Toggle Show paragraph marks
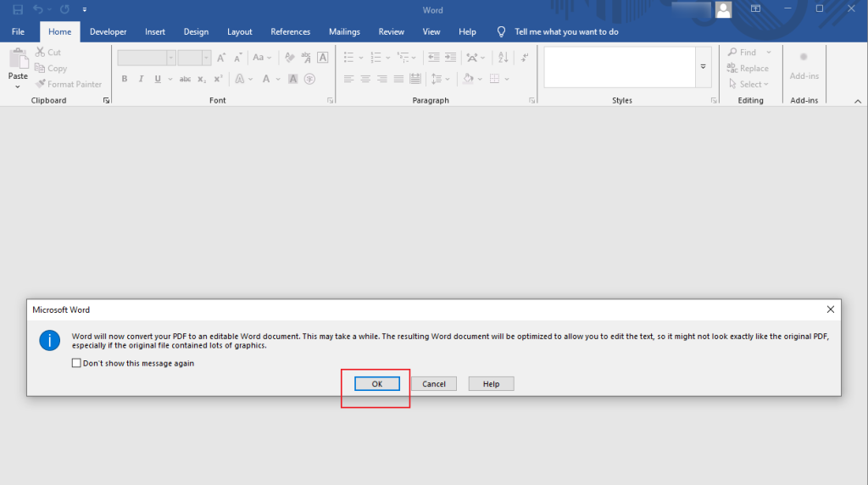The image size is (868, 485). point(524,58)
